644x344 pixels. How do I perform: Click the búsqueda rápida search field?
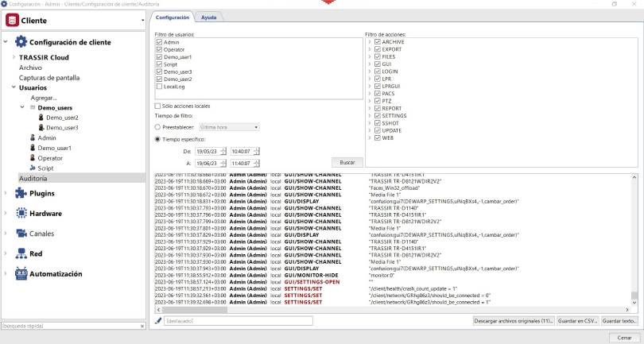pyautogui.click(x=70, y=326)
